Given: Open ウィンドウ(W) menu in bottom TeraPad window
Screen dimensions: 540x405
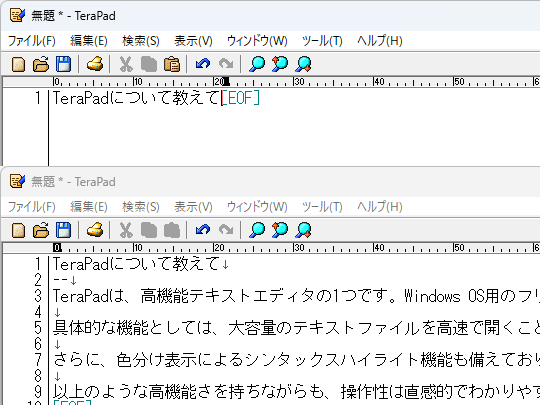Looking at the screenshot, I should coord(257,207).
